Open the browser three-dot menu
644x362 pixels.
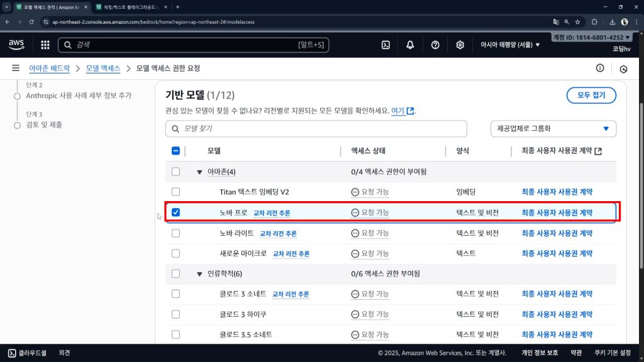click(636, 22)
